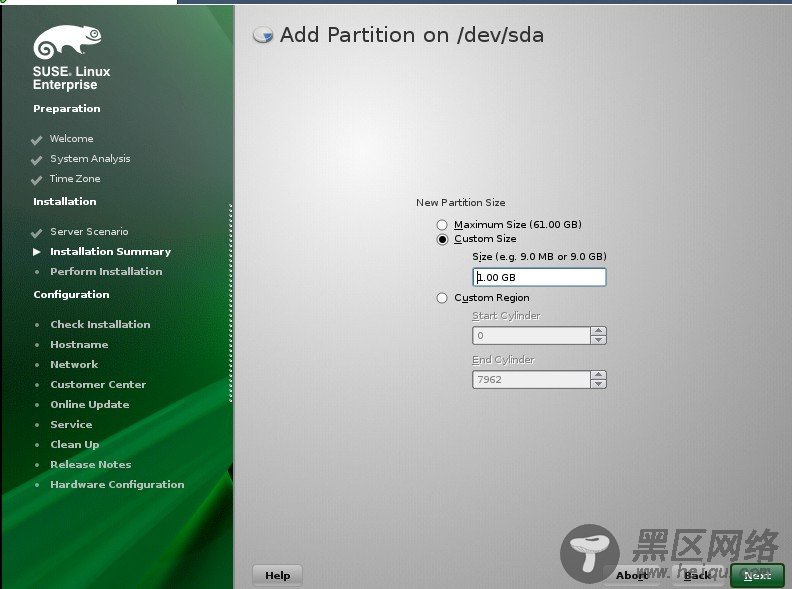Click the System Analysis step label
792x589 pixels.
pyautogui.click(x=90, y=159)
